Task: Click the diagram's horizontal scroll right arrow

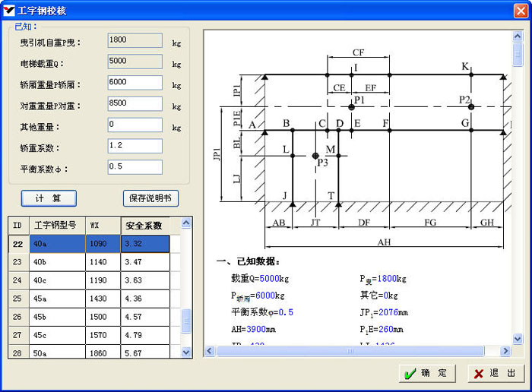Action: (x=505, y=351)
